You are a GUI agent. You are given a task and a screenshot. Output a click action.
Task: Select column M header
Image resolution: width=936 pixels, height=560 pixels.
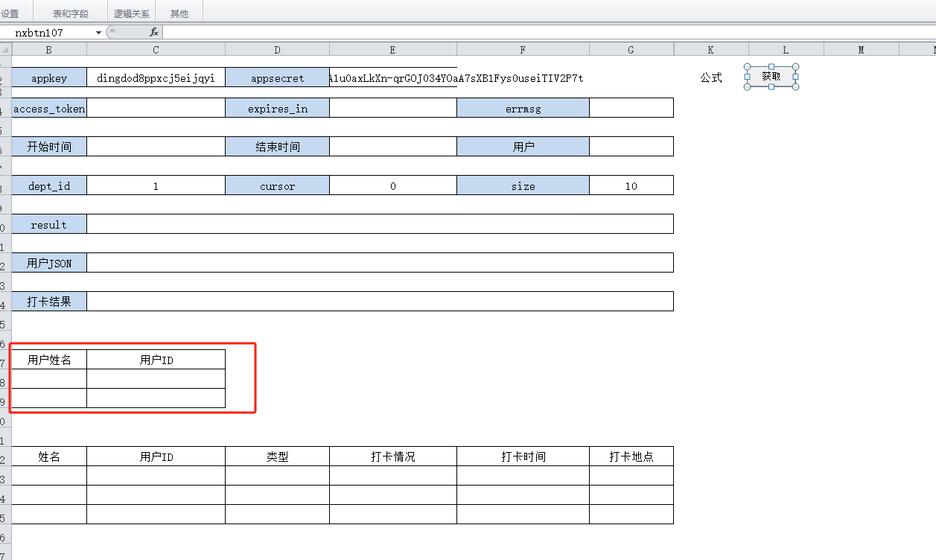point(861,50)
